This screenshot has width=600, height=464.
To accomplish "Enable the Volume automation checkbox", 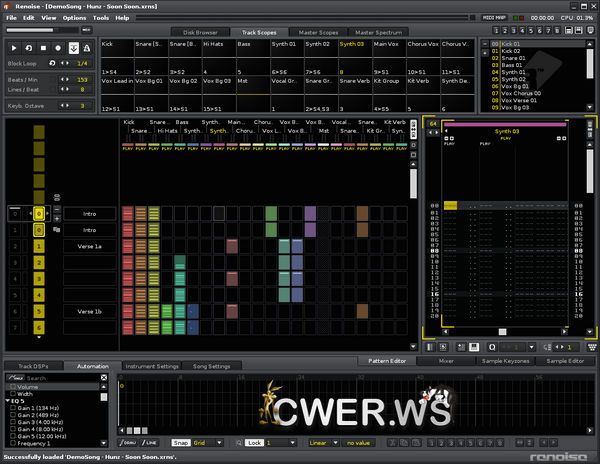I will [12, 386].
